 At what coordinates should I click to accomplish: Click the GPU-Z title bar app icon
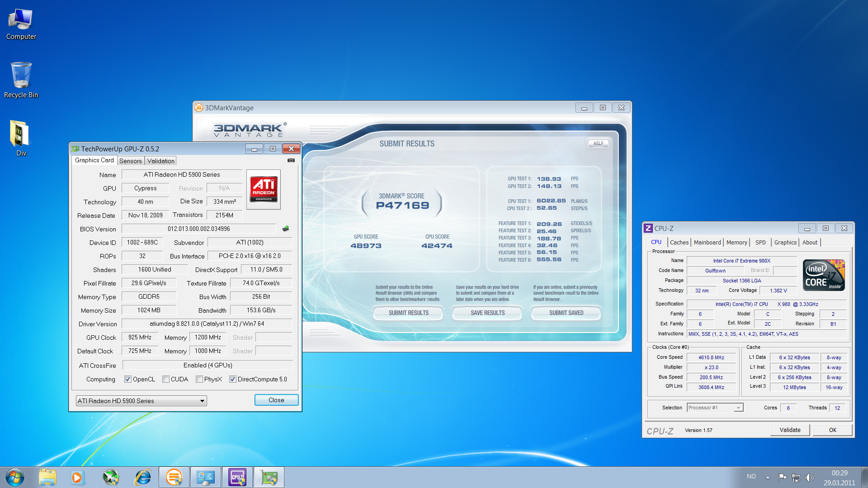point(75,149)
